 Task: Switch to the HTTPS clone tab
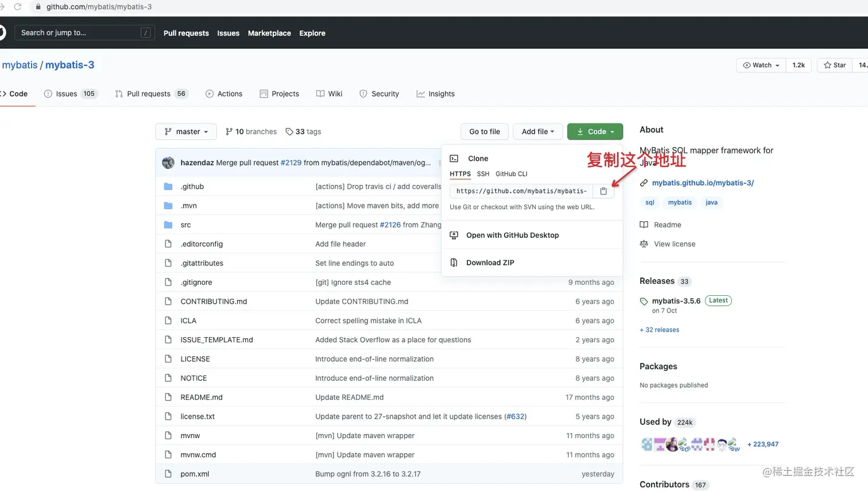point(460,174)
